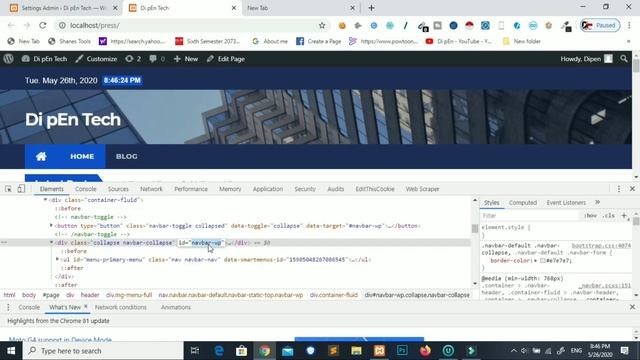Screen dimensions: 640x360
Task: Select the nav.navbar breadcrumb item
Action: click(231, 295)
